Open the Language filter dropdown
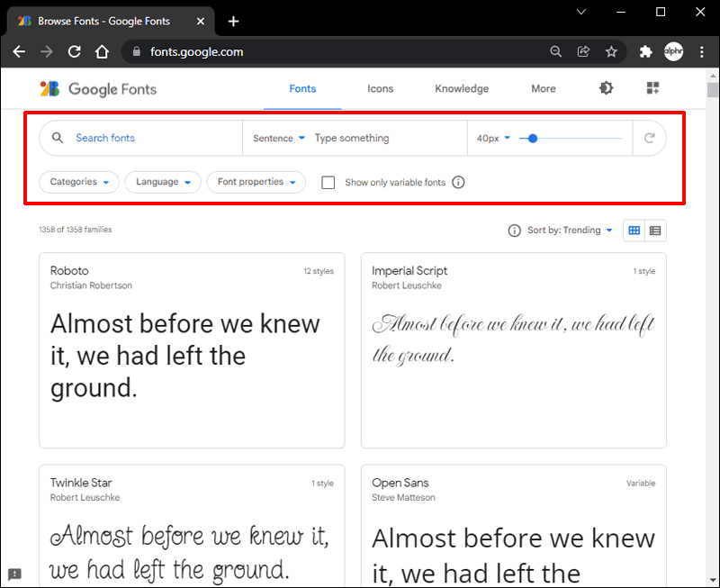The width and height of the screenshot is (720, 588). [x=163, y=182]
